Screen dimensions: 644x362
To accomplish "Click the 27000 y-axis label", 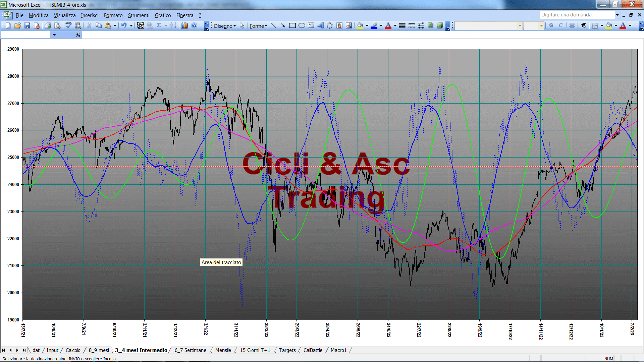I will 13,103.
